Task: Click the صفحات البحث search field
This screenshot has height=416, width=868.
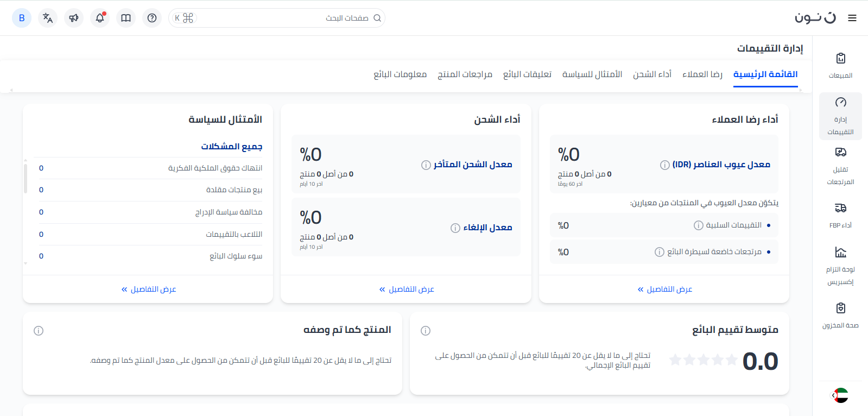Action: (x=282, y=18)
